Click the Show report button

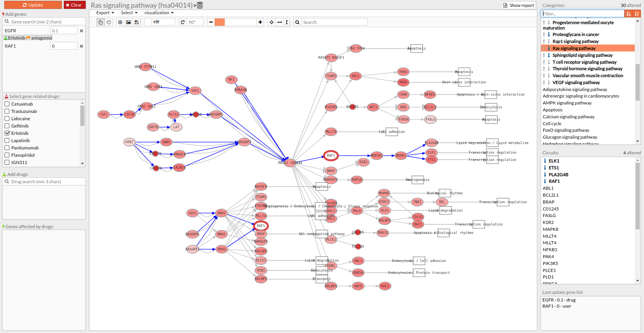(518, 5)
